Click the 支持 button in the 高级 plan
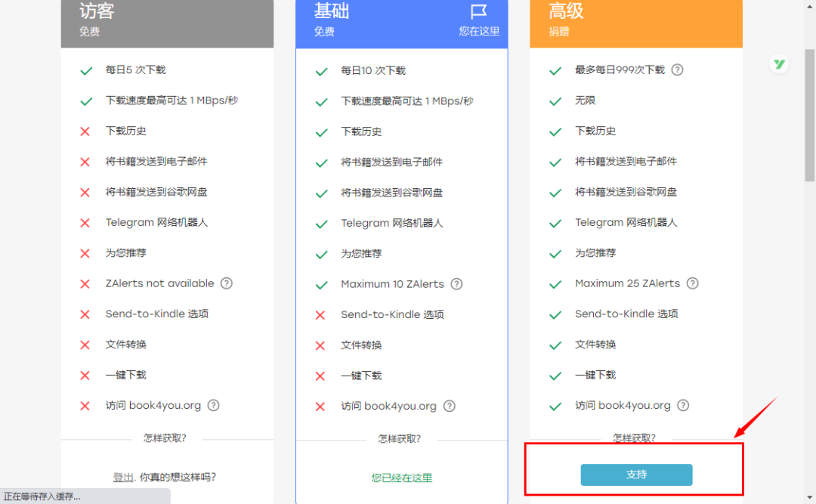The image size is (816, 504). tap(636, 475)
